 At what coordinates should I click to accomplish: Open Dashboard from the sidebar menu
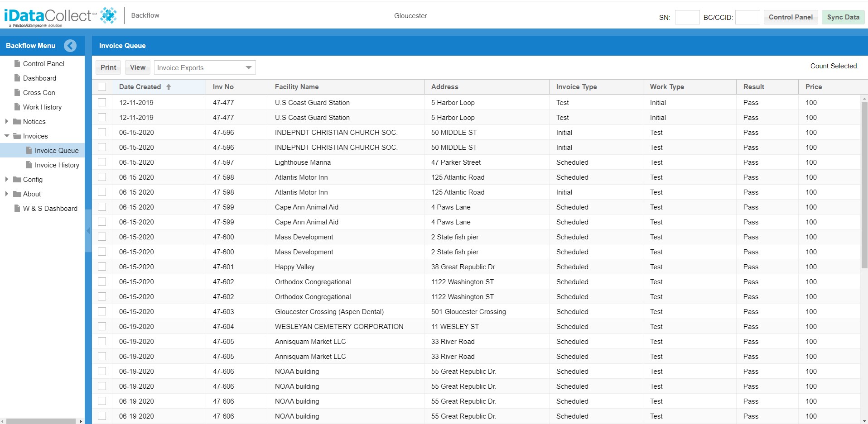pos(39,78)
